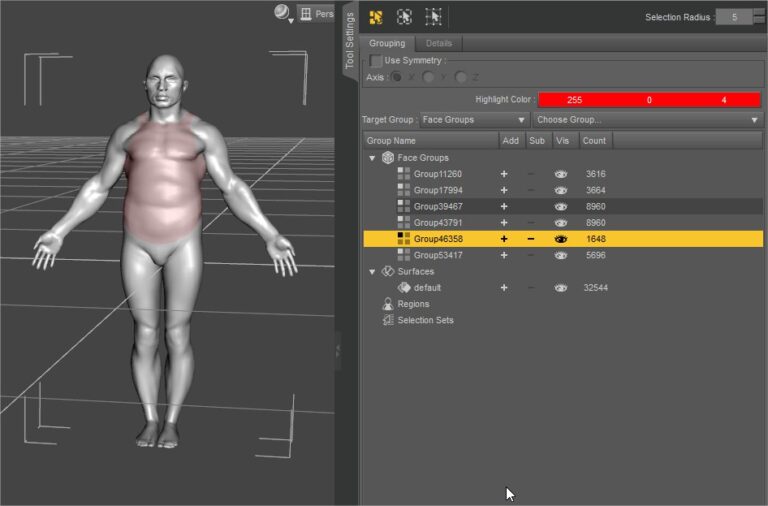The width and height of the screenshot is (768, 506).
Task: Add selection to Group46358 with plus
Action: pyautogui.click(x=504, y=239)
